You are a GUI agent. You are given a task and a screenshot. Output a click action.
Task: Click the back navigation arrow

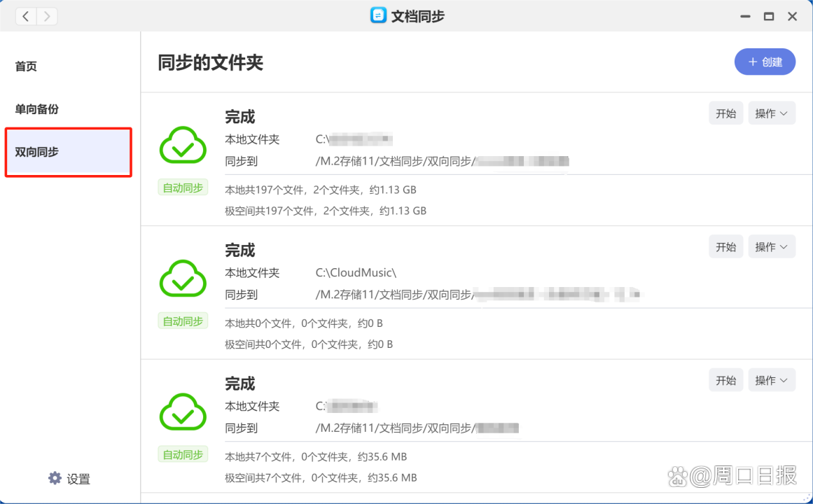coord(25,15)
